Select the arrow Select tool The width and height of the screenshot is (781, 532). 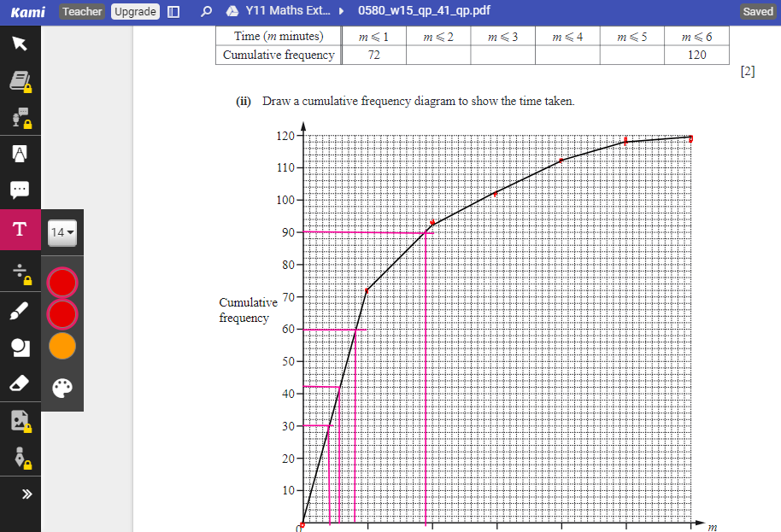(x=20, y=44)
